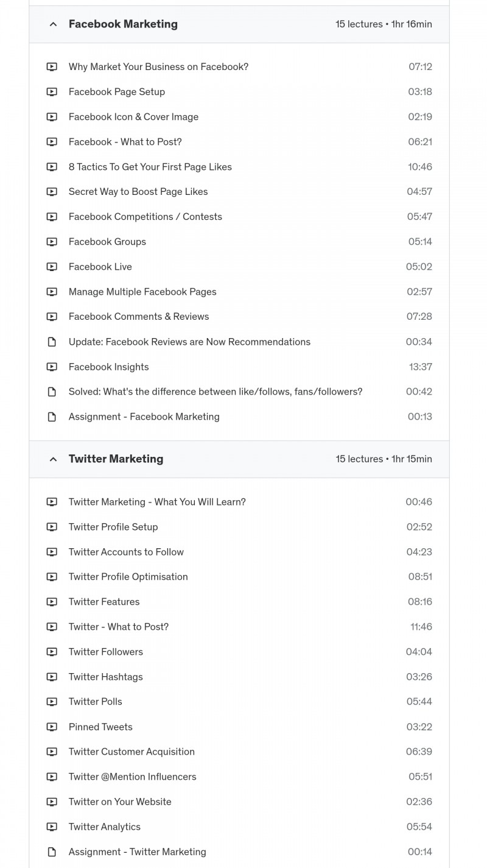The width and height of the screenshot is (487, 868).
Task: Click video icon next to Facebook Live
Action: (x=52, y=267)
